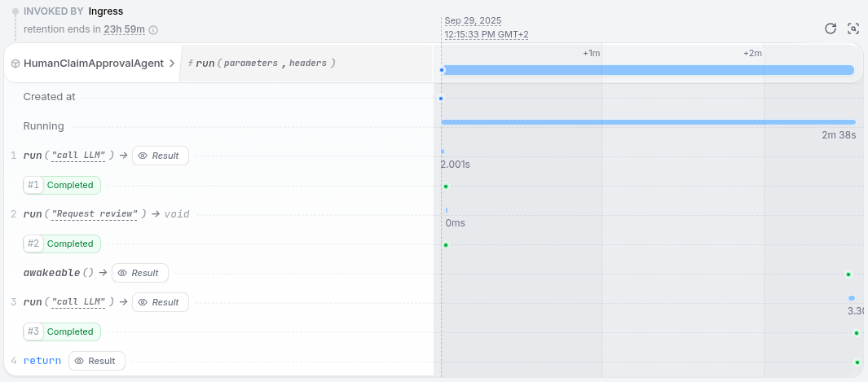Click the first "call LLM" step name
Screen dimensions: 868x382
(x=78, y=156)
